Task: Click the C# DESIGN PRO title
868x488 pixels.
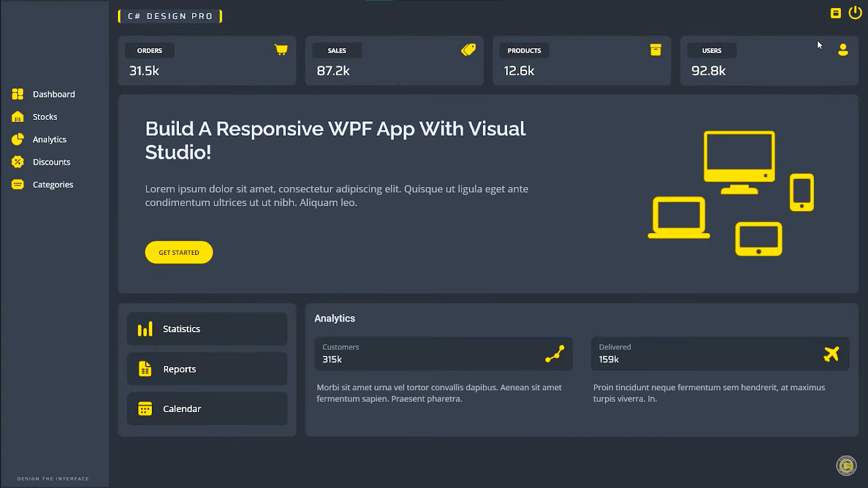Action: pyautogui.click(x=170, y=16)
